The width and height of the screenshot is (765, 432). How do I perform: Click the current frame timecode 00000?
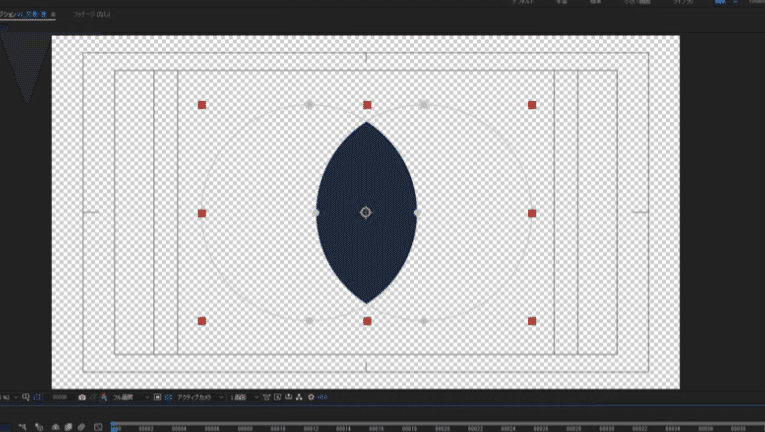(x=60, y=397)
